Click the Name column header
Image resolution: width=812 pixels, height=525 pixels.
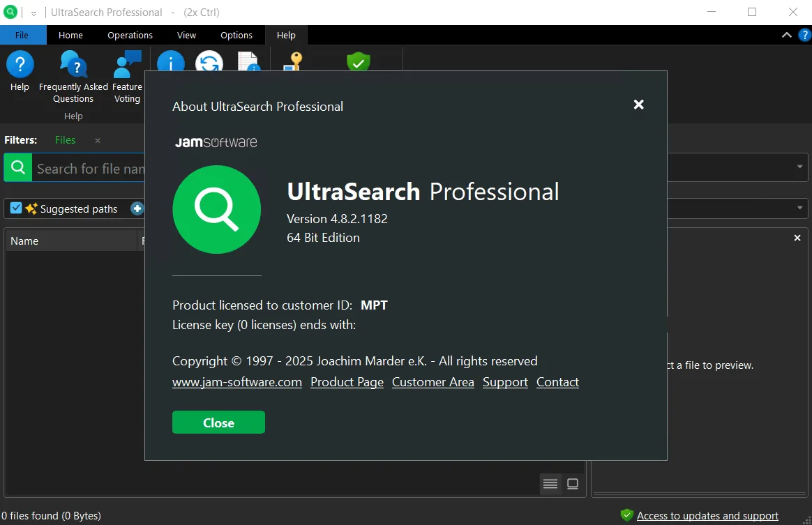71,241
